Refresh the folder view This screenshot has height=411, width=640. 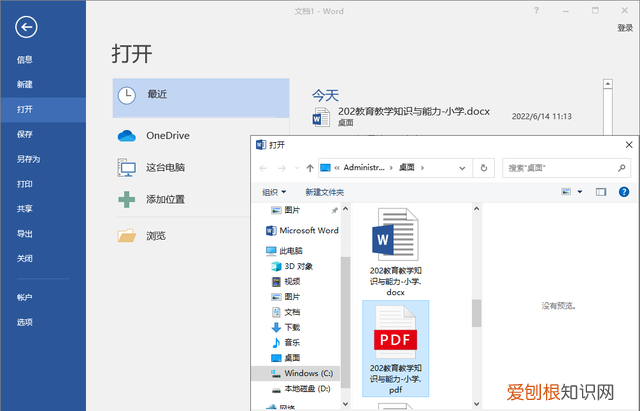pos(484,168)
